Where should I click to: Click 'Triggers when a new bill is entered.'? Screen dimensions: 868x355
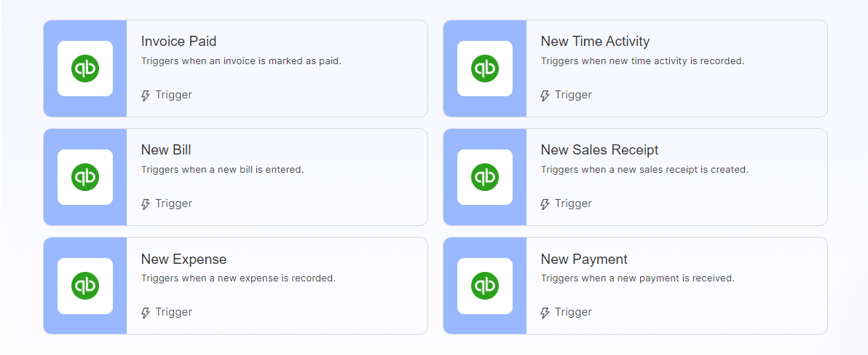click(x=223, y=169)
